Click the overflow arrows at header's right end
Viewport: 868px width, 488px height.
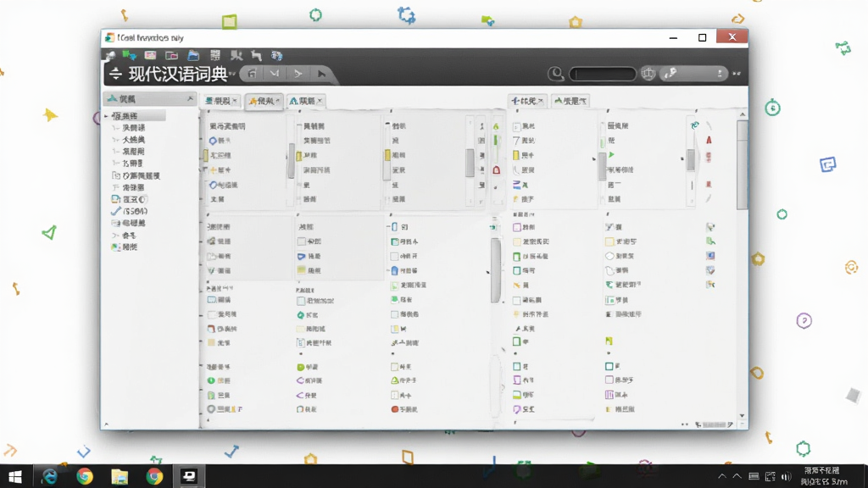click(737, 74)
